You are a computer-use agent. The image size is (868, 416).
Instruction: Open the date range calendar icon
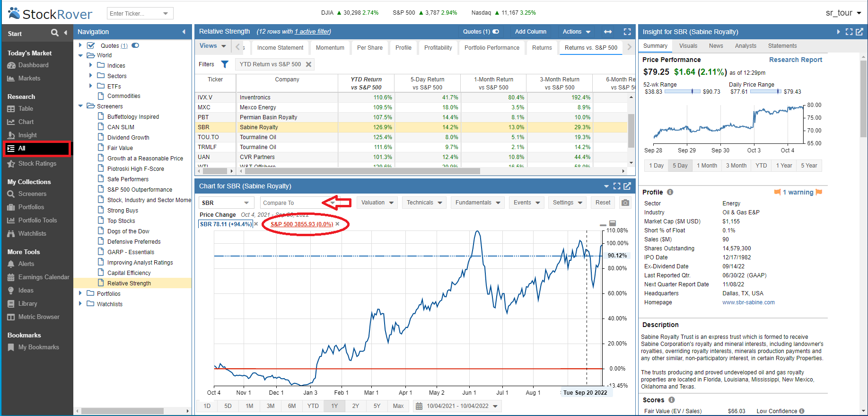click(419, 406)
